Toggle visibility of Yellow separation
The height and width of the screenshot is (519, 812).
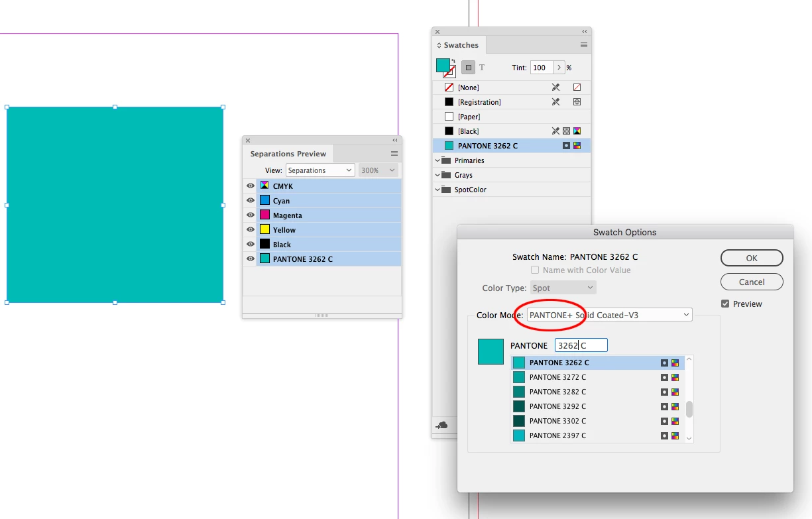click(251, 230)
